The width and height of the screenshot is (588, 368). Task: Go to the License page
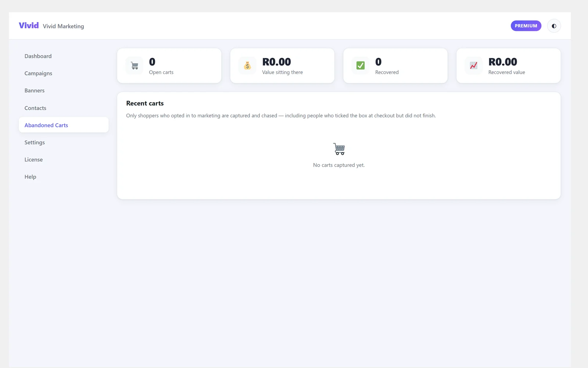[x=64, y=160]
